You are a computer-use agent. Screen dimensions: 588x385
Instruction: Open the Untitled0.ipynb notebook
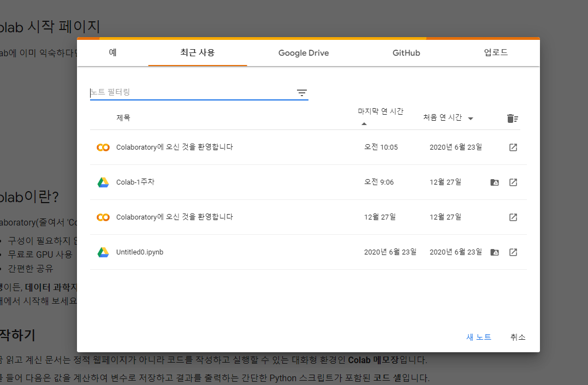[x=140, y=252]
